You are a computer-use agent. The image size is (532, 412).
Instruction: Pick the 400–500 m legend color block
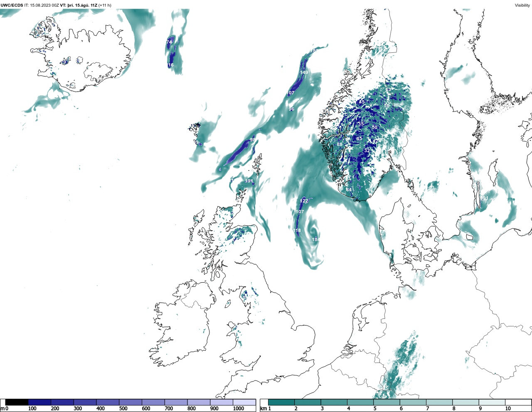tap(108, 402)
